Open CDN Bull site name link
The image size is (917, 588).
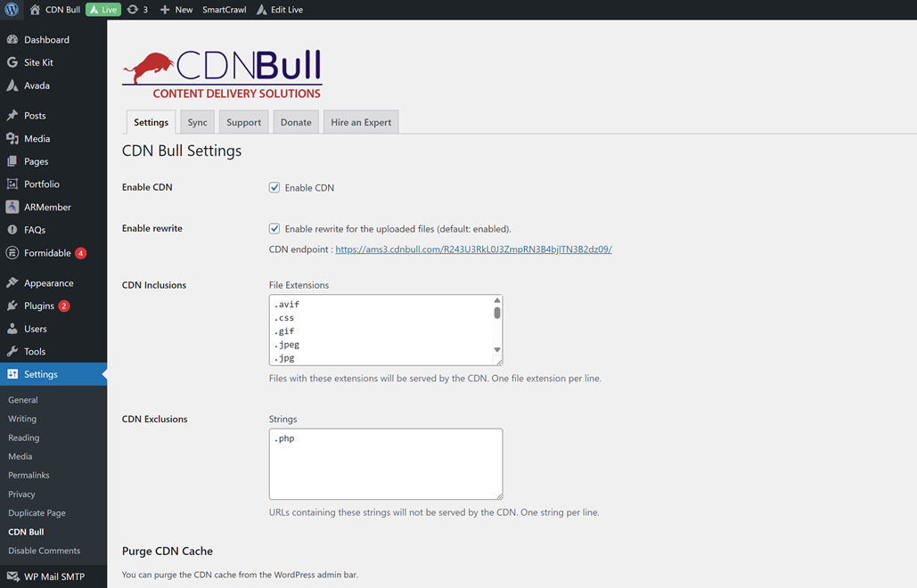[x=62, y=9]
